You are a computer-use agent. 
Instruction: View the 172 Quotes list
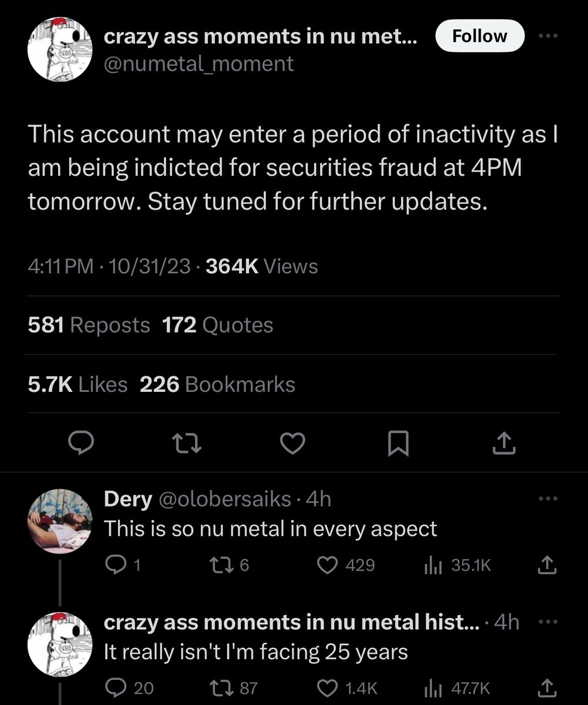(x=217, y=325)
